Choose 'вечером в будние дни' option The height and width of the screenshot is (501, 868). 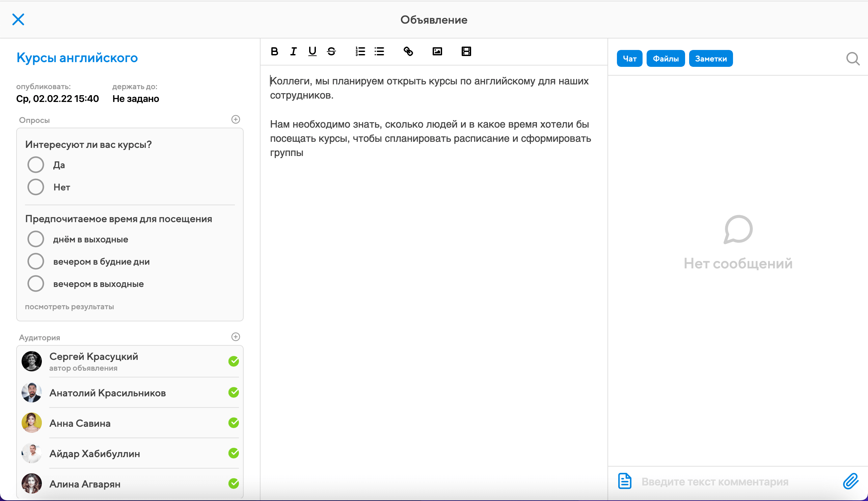[x=36, y=262]
